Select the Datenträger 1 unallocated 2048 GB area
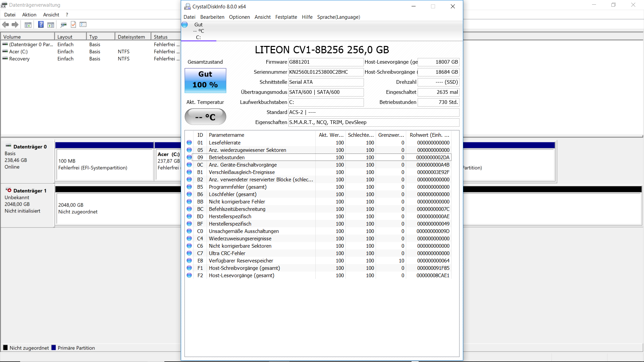 coord(117,208)
